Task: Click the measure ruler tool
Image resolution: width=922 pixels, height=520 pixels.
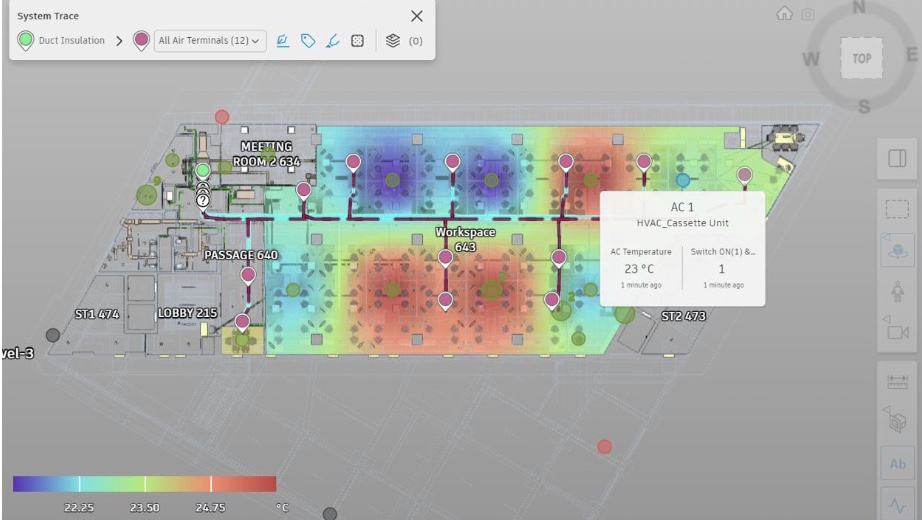Action: (x=897, y=382)
